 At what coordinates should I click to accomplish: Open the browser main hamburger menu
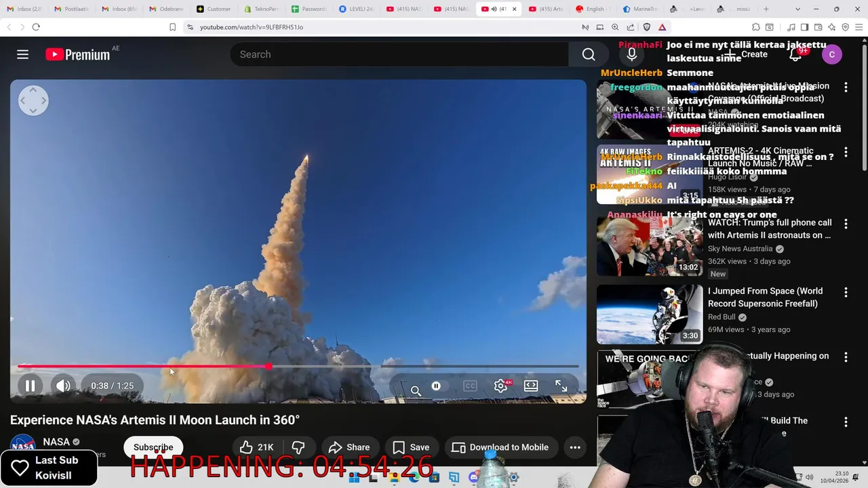click(x=859, y=27)
